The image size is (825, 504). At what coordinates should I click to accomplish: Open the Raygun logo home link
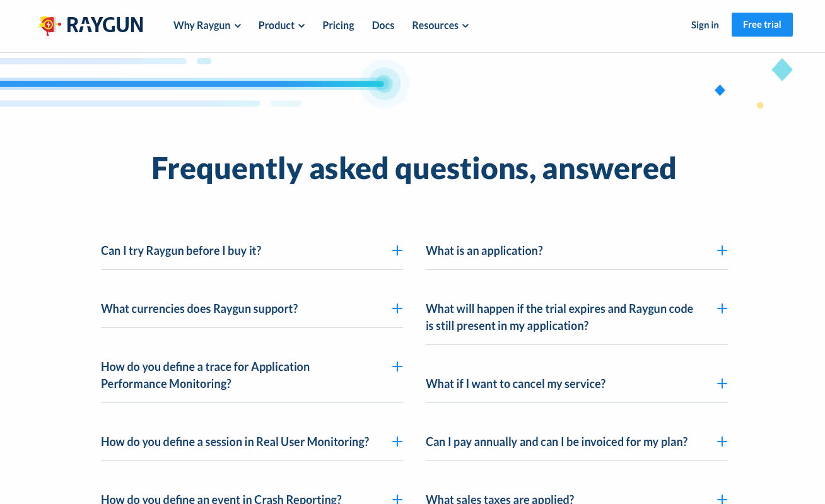90,25
